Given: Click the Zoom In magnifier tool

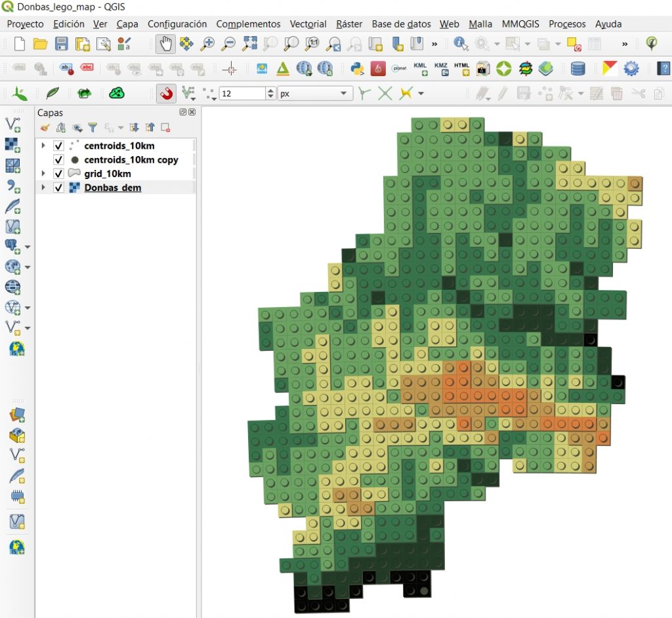Looking at the screenshot, I should [207, 44].
